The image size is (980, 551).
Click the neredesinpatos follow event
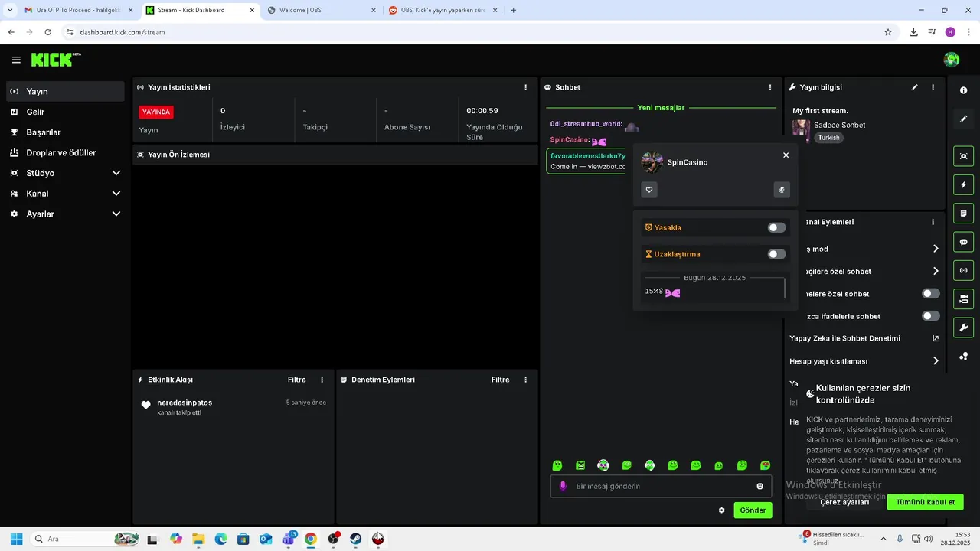(x=234, y=407)
